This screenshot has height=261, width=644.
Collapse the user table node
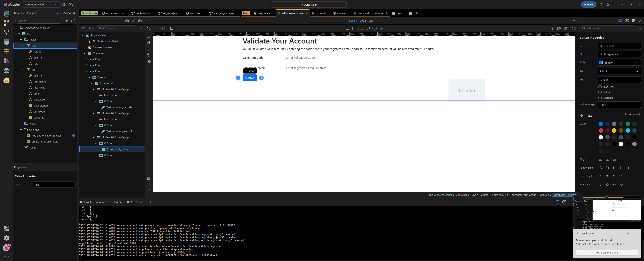pyautogui.click(x=23, y=70)
